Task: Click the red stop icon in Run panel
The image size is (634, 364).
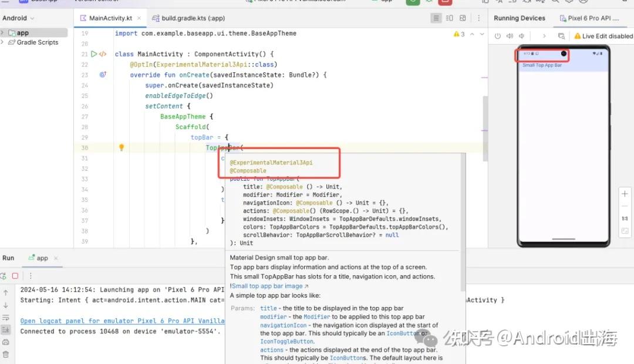Action: pyautogui.click(x=15, y=276)
